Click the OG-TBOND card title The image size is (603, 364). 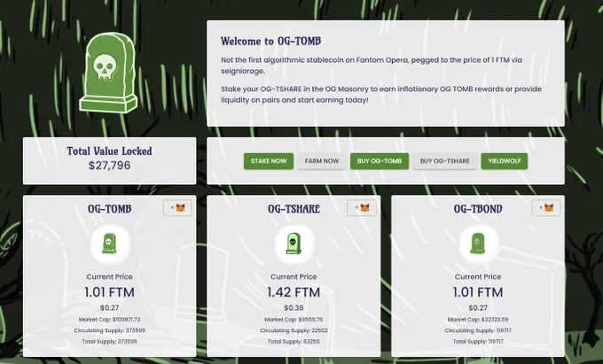tap(478, 209)
